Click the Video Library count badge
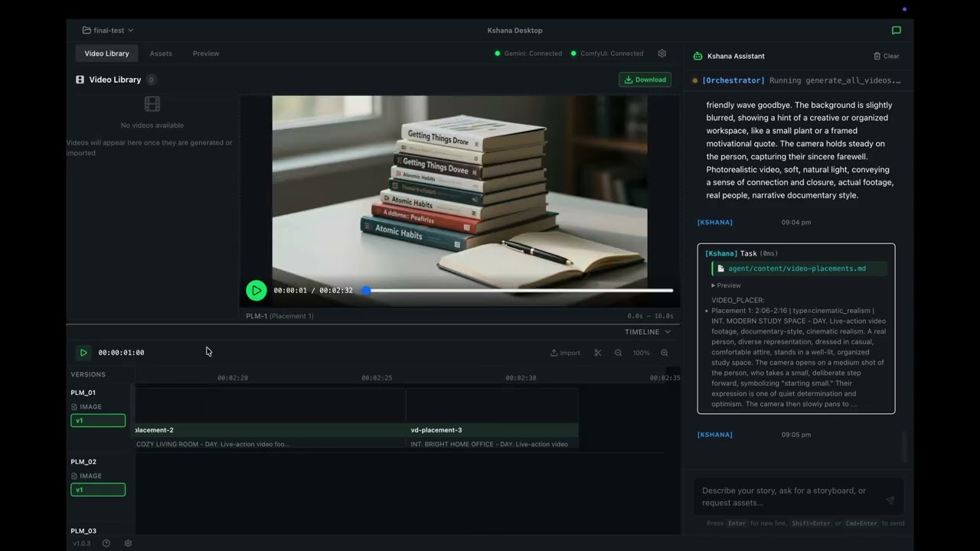The height and width of the screenshot is (551, 980). (151, 80)
